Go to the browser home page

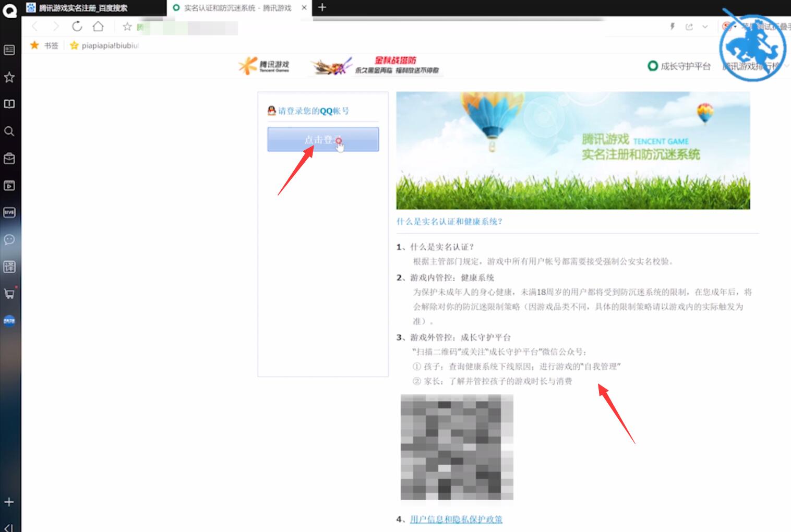(x=98, y=26)
